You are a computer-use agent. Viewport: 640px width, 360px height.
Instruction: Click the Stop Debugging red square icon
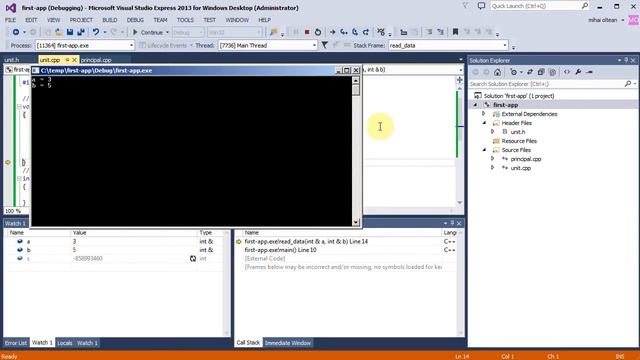[307, 32]
